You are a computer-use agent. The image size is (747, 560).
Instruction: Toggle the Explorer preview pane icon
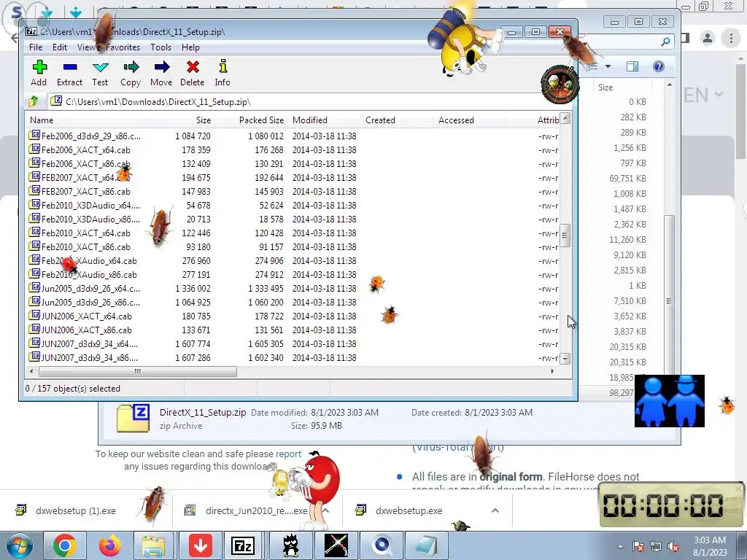click(632, 66)
